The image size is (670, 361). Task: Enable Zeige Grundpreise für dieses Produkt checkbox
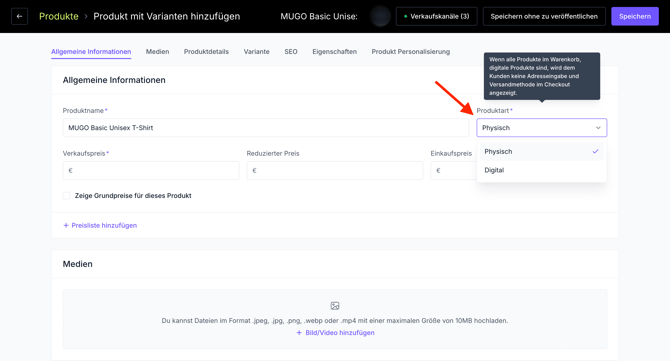(67, 196)
